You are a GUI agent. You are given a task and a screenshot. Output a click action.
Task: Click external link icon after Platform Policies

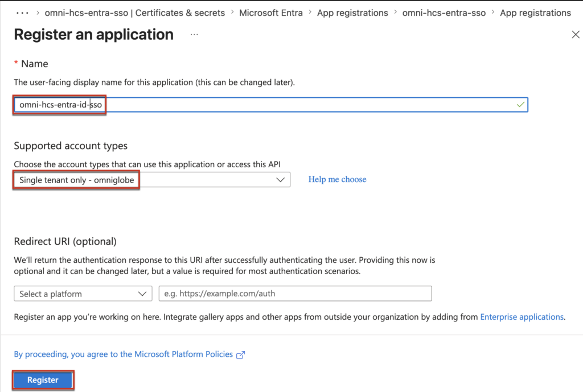point(241,354)
